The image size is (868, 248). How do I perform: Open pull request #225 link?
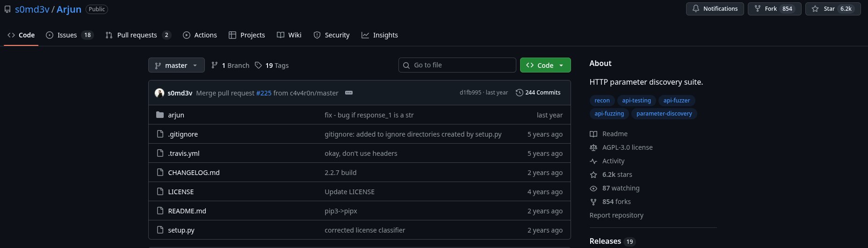264,93
